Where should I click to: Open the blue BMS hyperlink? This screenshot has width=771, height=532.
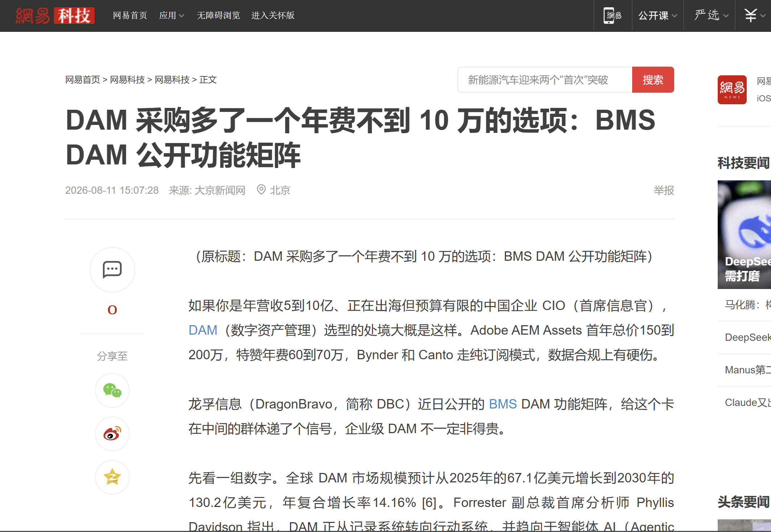[x=503, y=404]
